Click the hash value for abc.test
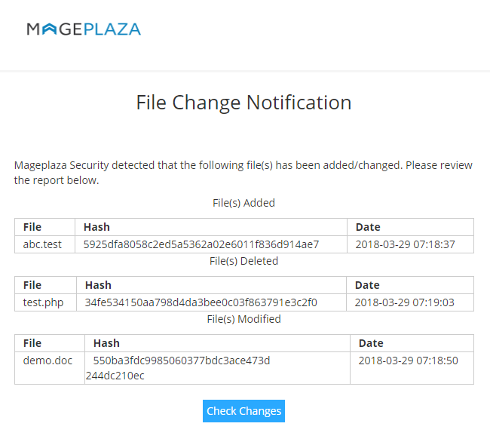 201,244
